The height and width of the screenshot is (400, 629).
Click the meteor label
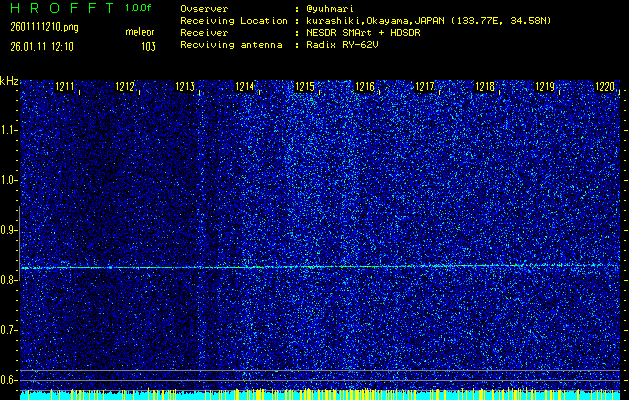pyautogui.click(x=140, y=32)
